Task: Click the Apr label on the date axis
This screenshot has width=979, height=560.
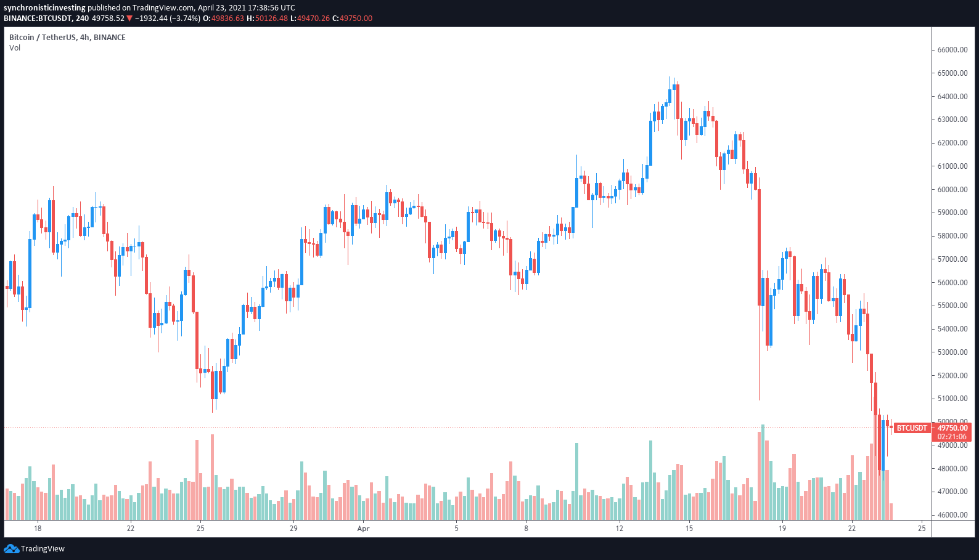Action: [363, 529]
